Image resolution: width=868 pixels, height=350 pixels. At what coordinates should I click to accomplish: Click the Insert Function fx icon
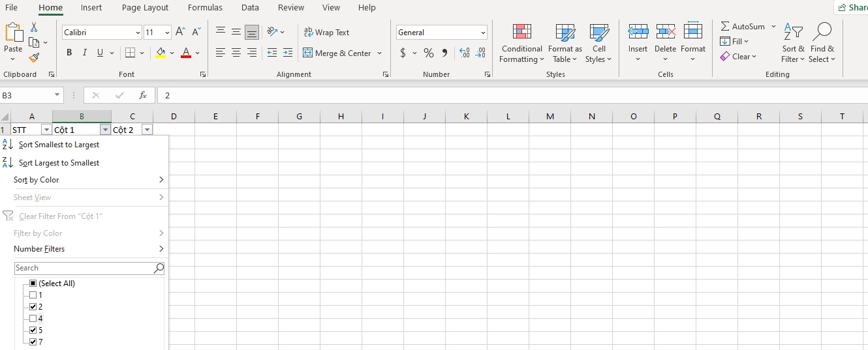pos(143,95)
